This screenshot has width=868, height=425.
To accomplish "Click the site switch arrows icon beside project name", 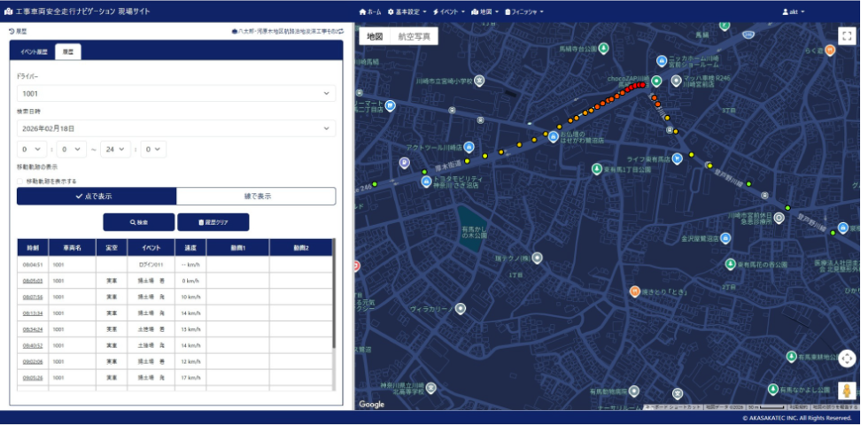I will (x=340, y=31).
